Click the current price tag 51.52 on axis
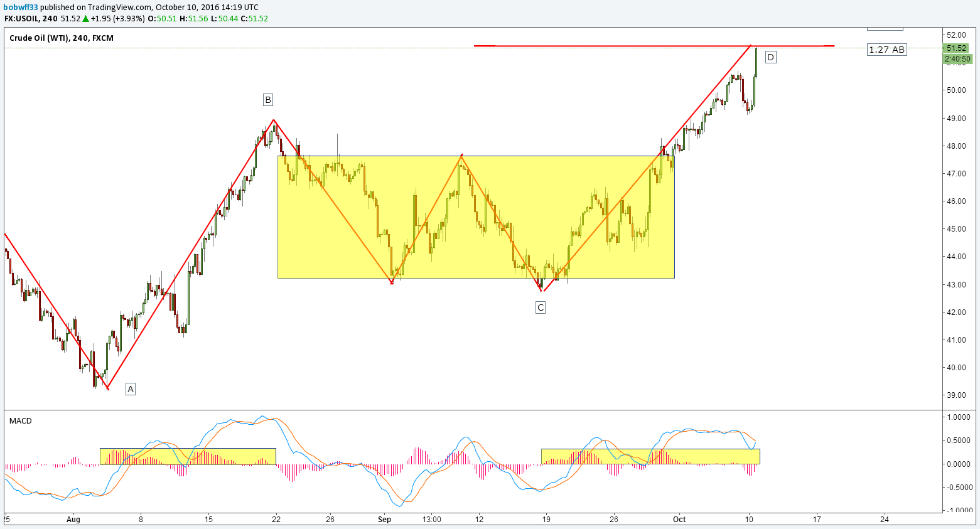This screenshot has height=529, width=980. [x=957, y=48]
